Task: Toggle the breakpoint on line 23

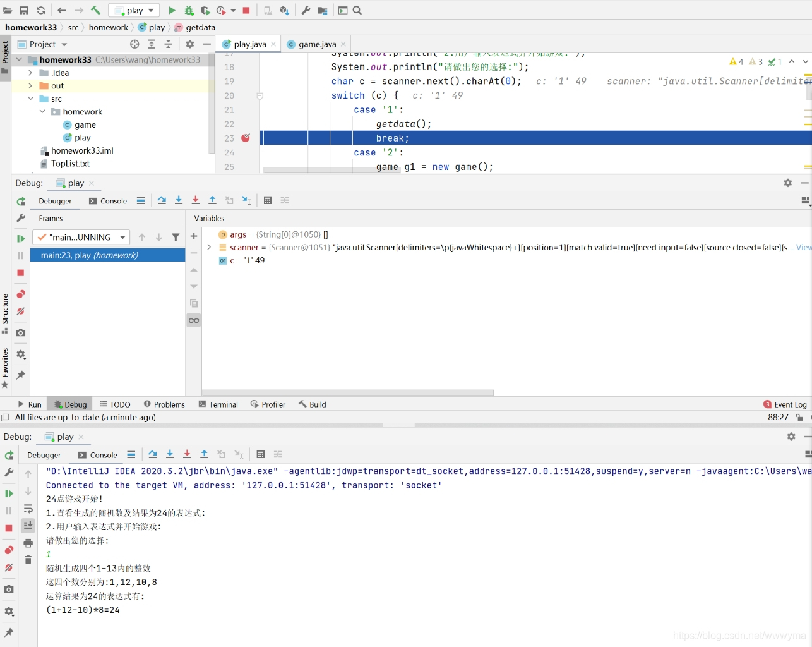Action: [x=246, y=138]
